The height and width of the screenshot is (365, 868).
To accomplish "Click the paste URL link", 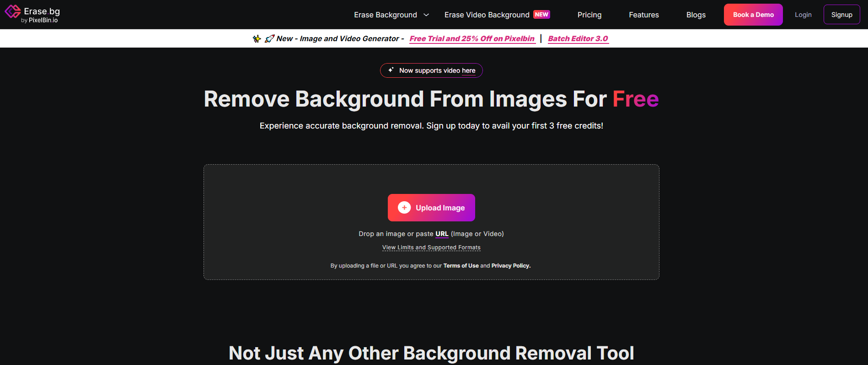I will tap(442, 234).
